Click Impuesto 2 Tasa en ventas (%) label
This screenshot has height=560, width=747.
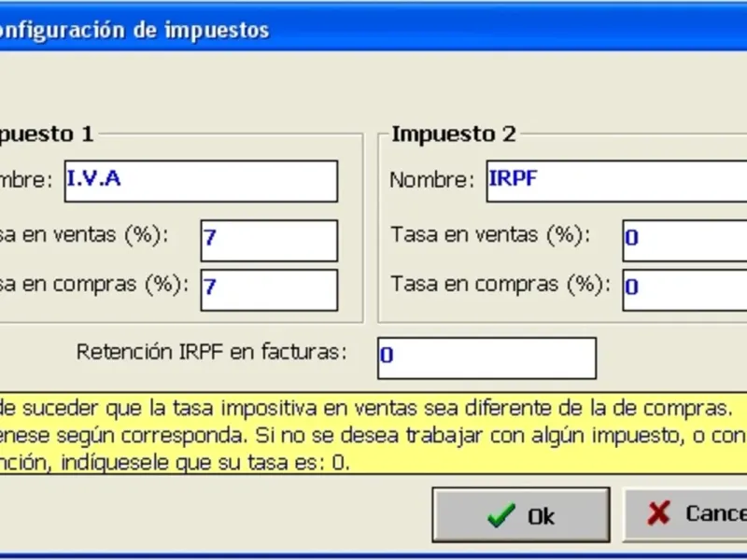(490, 234)
